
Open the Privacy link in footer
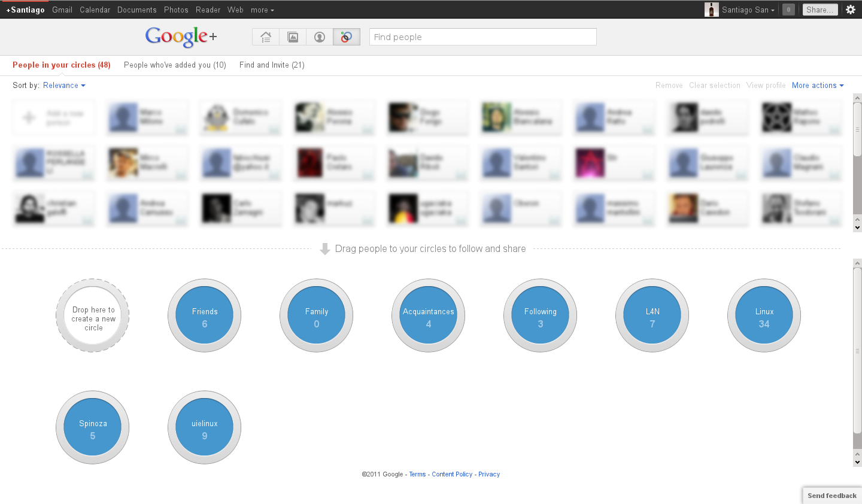489,474
